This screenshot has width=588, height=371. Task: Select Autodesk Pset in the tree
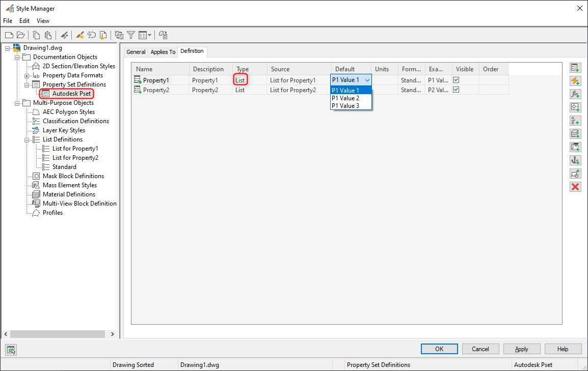[72, 94]
